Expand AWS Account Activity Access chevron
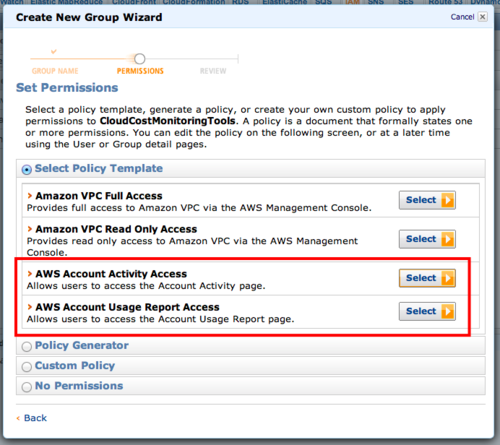The width and height of the screenshot is (500, 445). pos(30,273)
